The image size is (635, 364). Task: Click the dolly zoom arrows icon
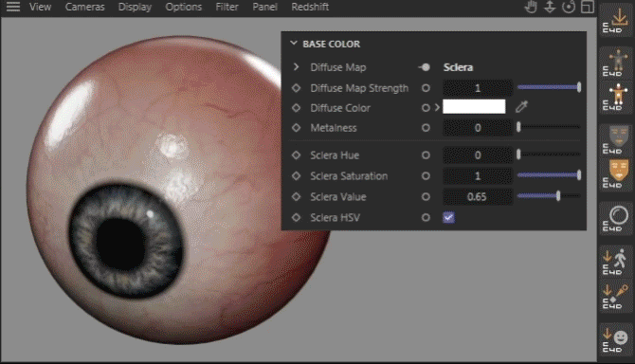coord(550,7)
